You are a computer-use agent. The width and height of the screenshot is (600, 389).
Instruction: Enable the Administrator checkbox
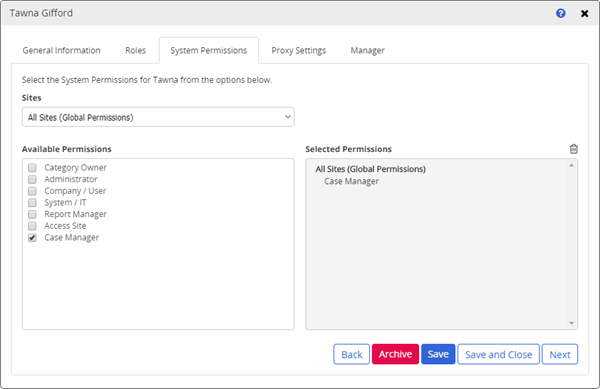coord(32,179)
